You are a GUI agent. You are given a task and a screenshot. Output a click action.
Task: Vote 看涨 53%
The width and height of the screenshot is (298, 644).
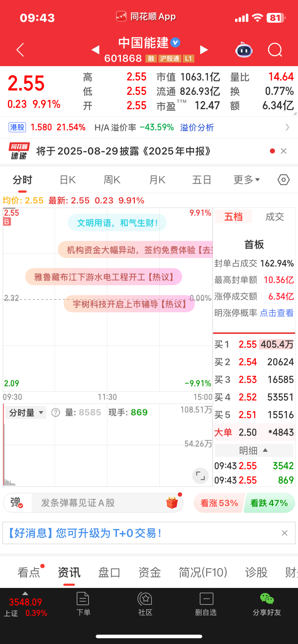pyautogui.click(x=219, y=503)
